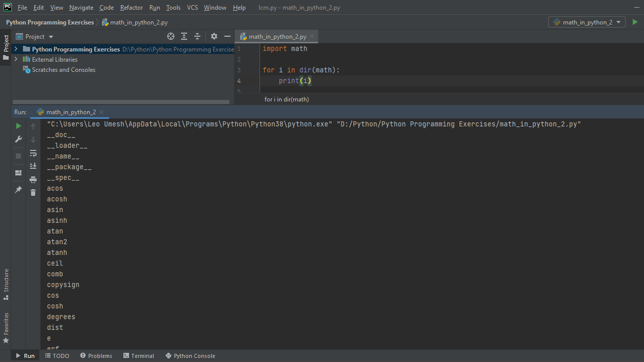This screenshot has height=362, width=644.
Task: Select Scratches and Consoles item
Action: 59,69
